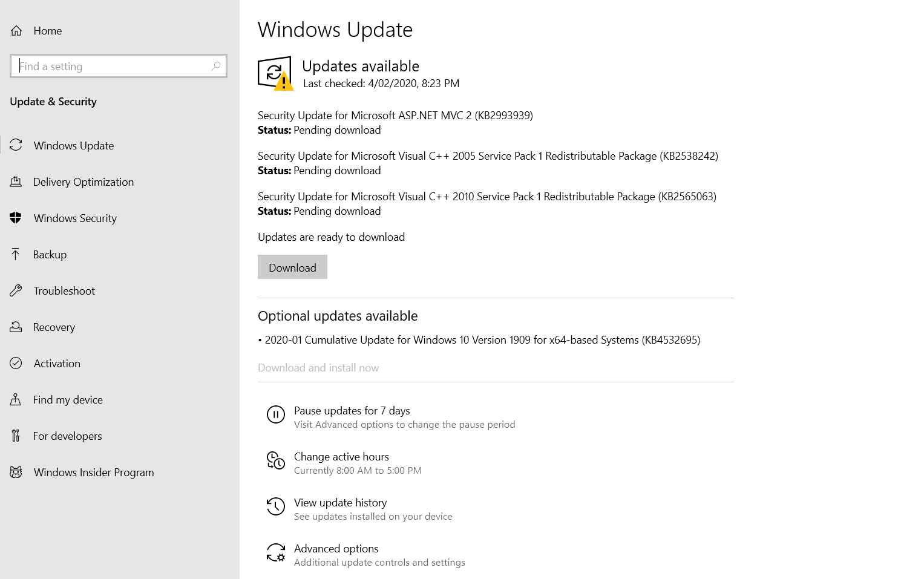Open the Windows Update section
Image resolution: width=924 pixels, height=579 pixels.
[74, 146]
